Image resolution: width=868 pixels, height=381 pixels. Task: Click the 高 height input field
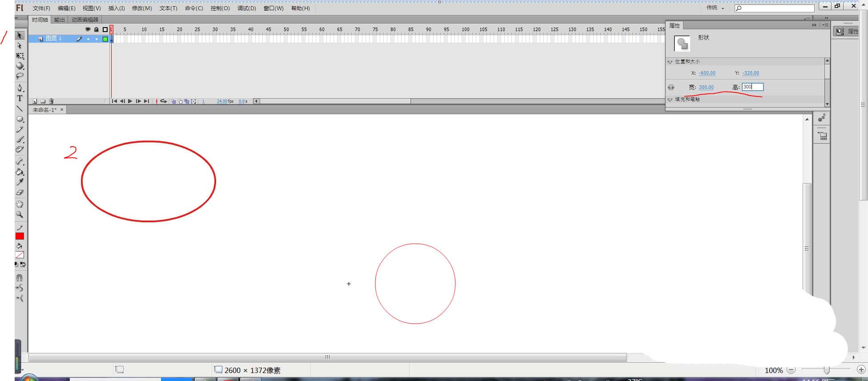tap(752, 87)
